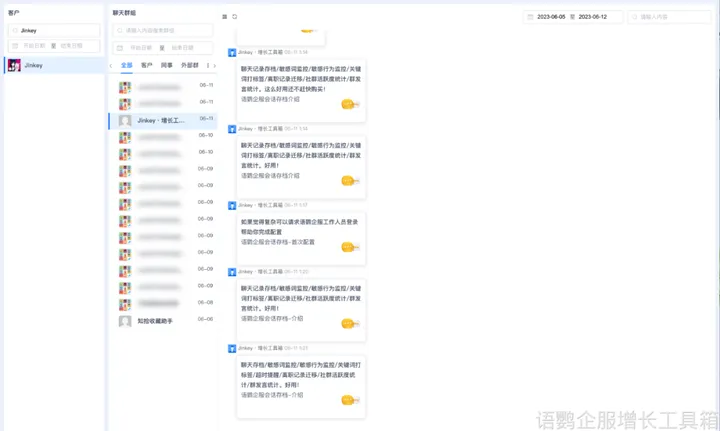Viewport: 720px width, 431px height.
Task: Click the Jinkey customer avatar
Action: (14, 65)
